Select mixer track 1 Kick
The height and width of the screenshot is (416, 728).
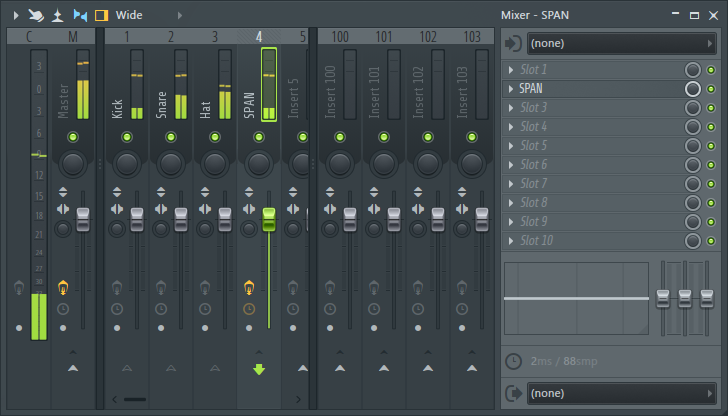coord(126,37)
